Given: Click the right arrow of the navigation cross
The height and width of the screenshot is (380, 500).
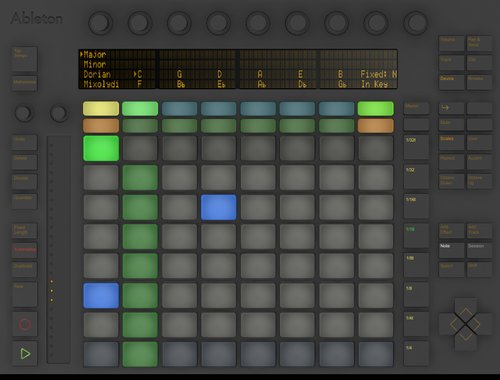Looking at the screenshot, I should click(x=482, y=324).
